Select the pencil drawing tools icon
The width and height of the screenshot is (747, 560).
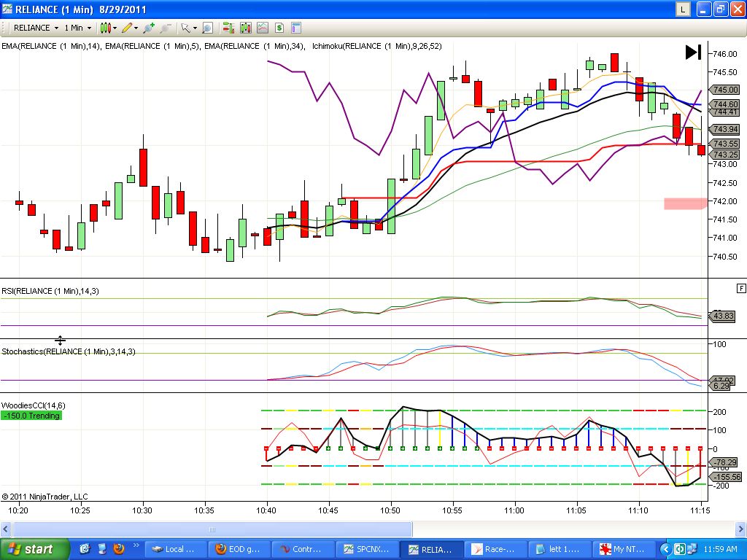(127, 28)
